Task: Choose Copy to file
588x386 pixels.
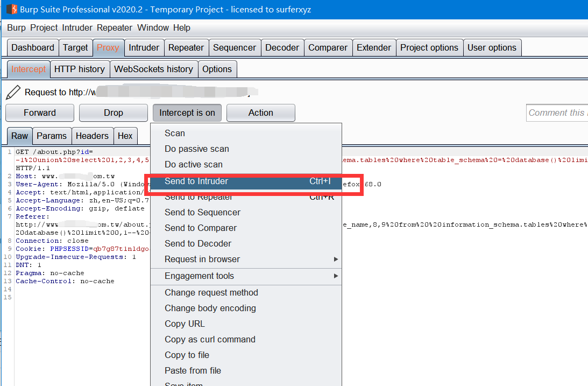Action: (246, 355)
